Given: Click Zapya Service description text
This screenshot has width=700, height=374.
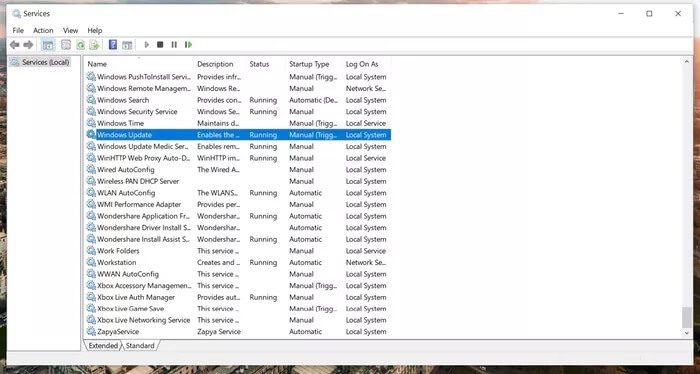Looking at the screenshot, I should pos(219,332).
